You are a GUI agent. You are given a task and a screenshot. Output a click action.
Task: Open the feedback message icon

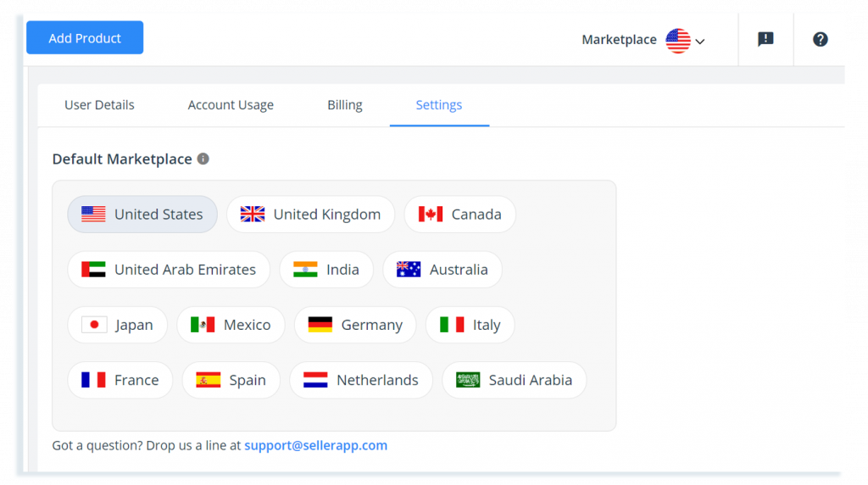click(x=765, y=39)
